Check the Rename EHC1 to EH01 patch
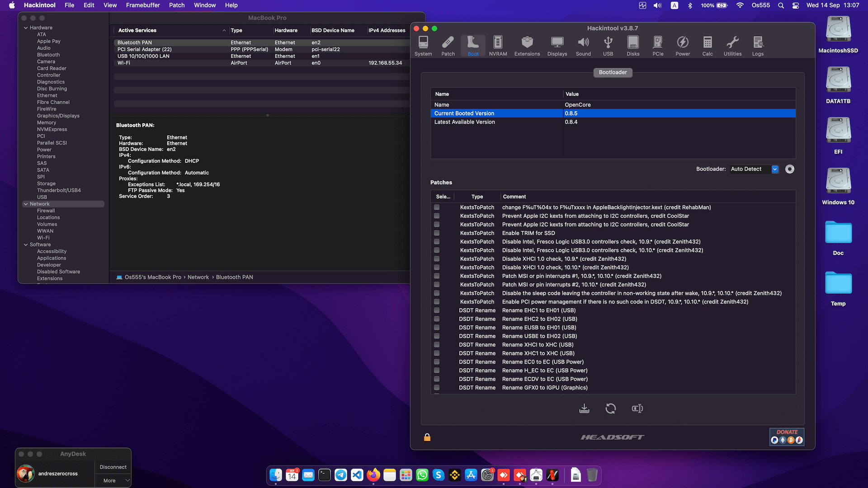Screen dimensions: 868x488 point(437,310)
